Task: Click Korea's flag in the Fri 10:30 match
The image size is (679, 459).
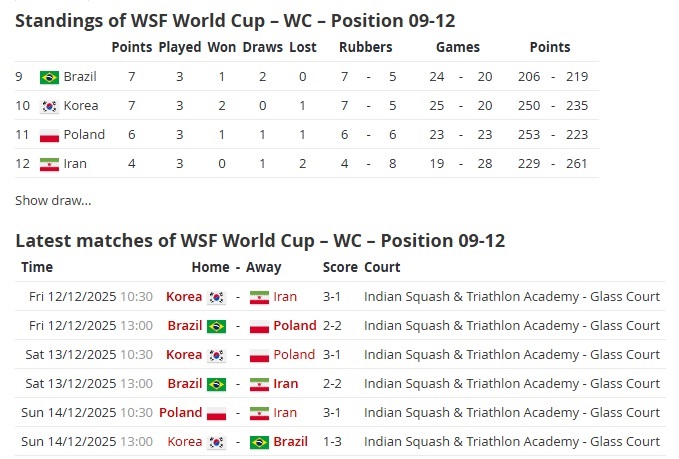Action: tap(217, 297)
